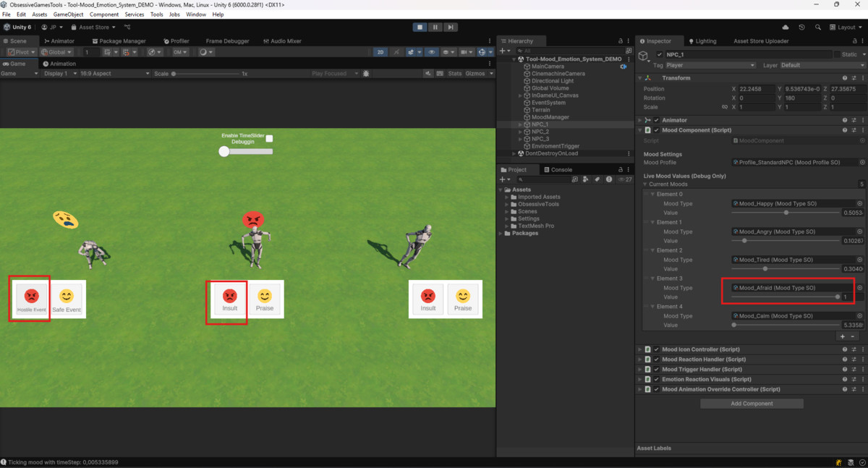The width and height of the screenshot is (868, 468).
Task: Toggle the keyboard shortcuts icon in Game toolbar
Action: pyautogui.click(x=440, y=73)
